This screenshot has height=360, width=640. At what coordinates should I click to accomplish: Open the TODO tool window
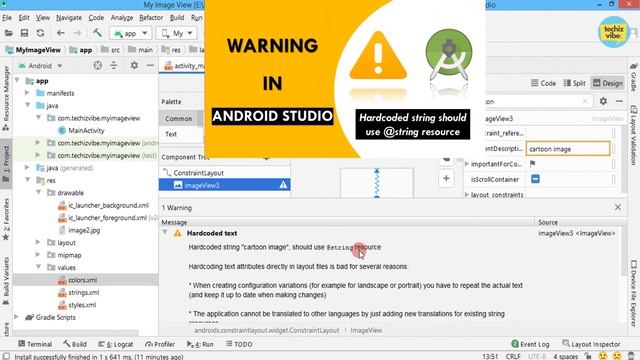pyautogui.click(x=239, y=344)
